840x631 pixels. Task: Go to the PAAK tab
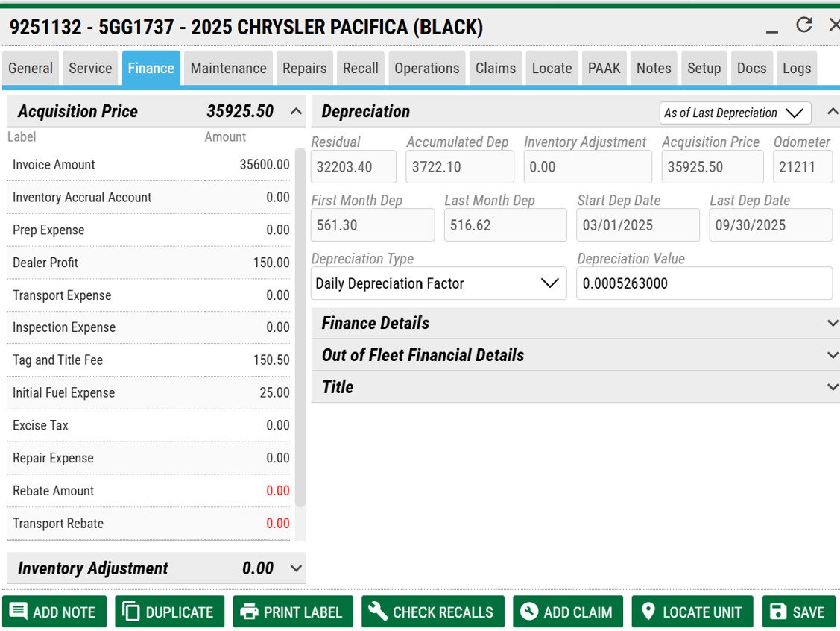[x=604, y=69]
